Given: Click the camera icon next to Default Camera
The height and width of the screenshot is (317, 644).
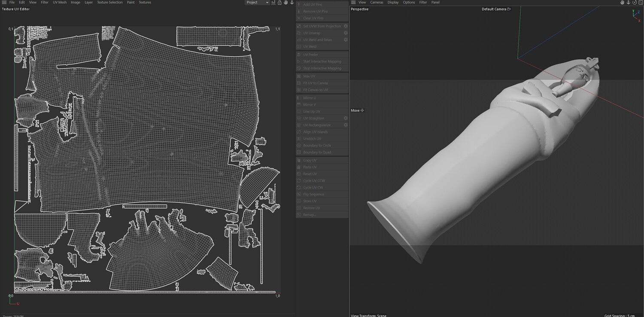Looking at the screenshot, I should (x=509, y=9).
